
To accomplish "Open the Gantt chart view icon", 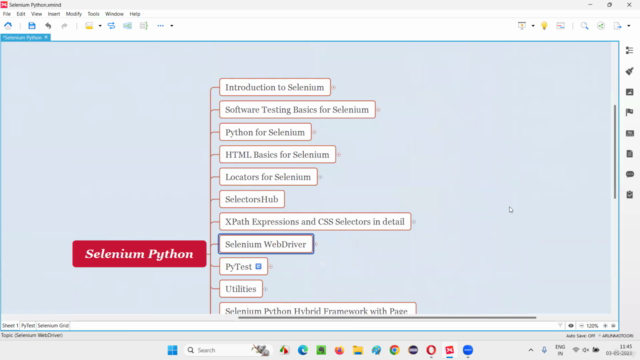I will (x=560, y=26).
